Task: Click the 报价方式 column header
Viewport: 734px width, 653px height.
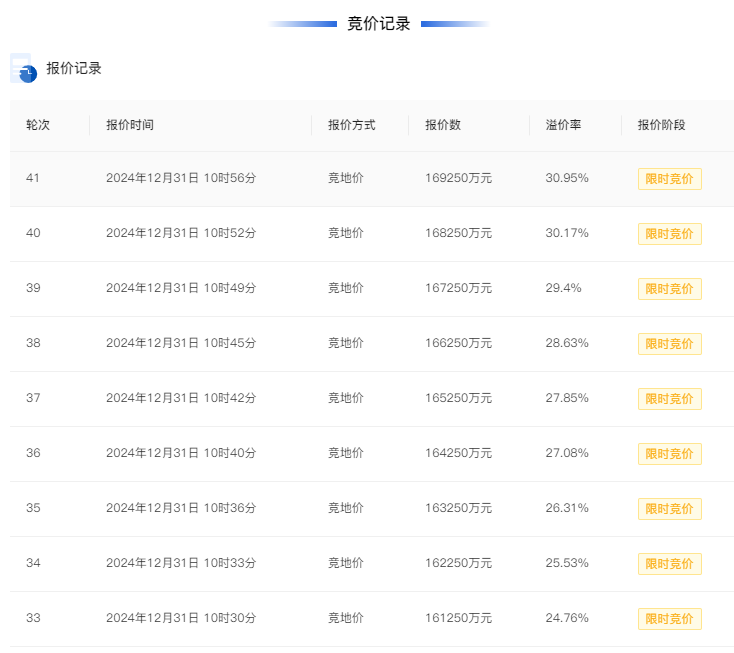Action: coord(352,125)
